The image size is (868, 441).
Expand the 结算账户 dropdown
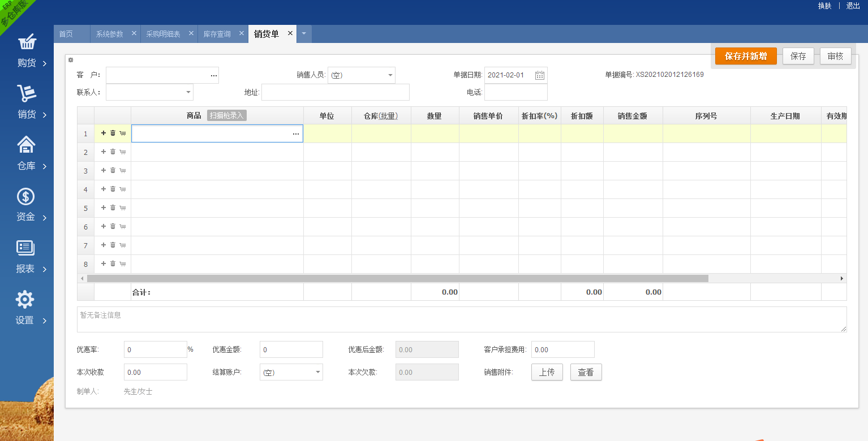317,372
